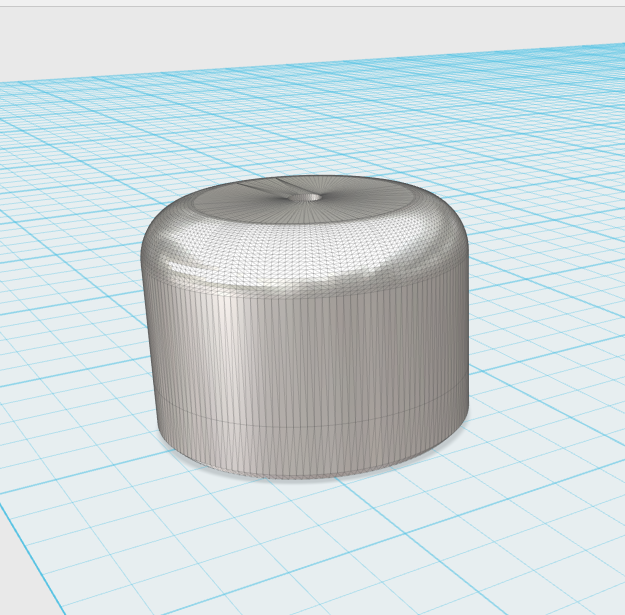Click the small hole atop the model

pos(305,197)
